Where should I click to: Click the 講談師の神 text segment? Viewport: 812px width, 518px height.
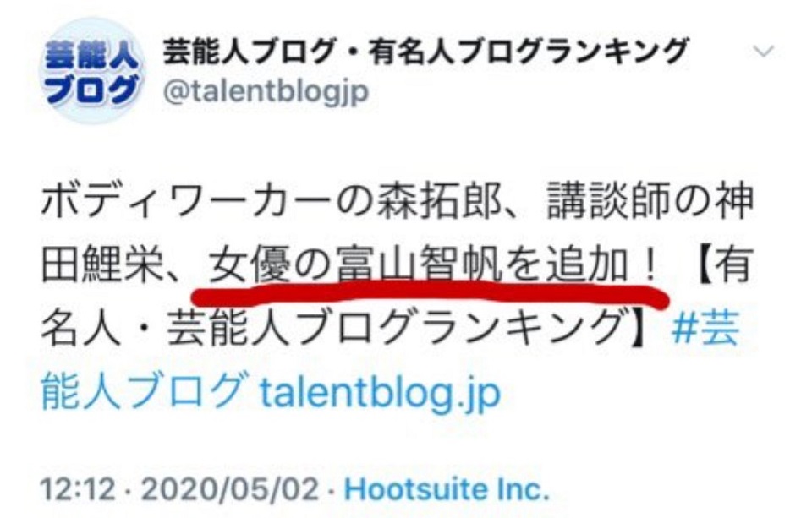650,201
